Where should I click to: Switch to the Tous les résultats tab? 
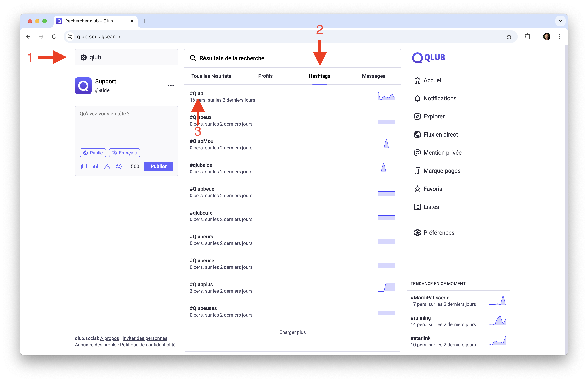[x=211, y=76]
